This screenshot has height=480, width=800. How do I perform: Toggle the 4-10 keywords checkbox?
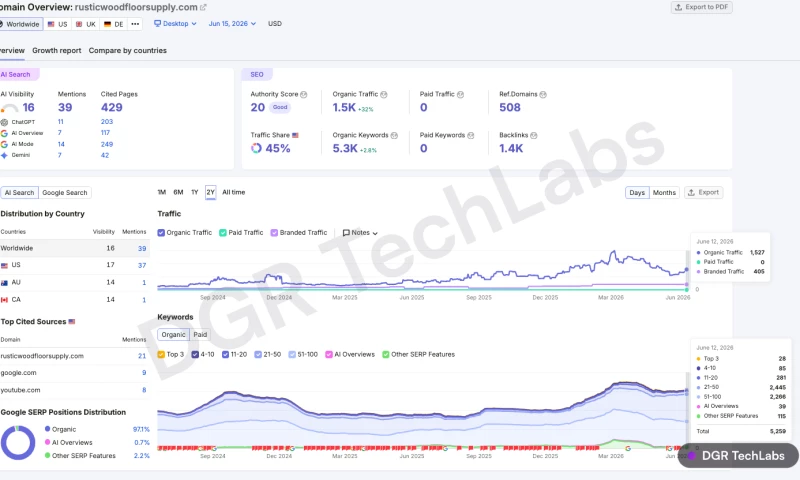tap(195, 355)
